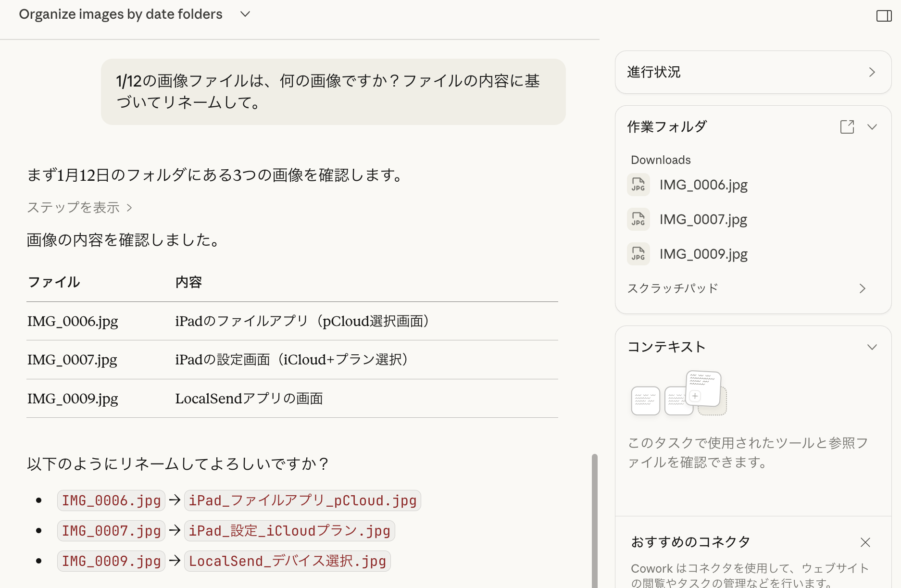The width and height of the screenshot is (901, 588).
Task: Open the working folder in external window
Action: pyautogui.click(x=847, y=127)
